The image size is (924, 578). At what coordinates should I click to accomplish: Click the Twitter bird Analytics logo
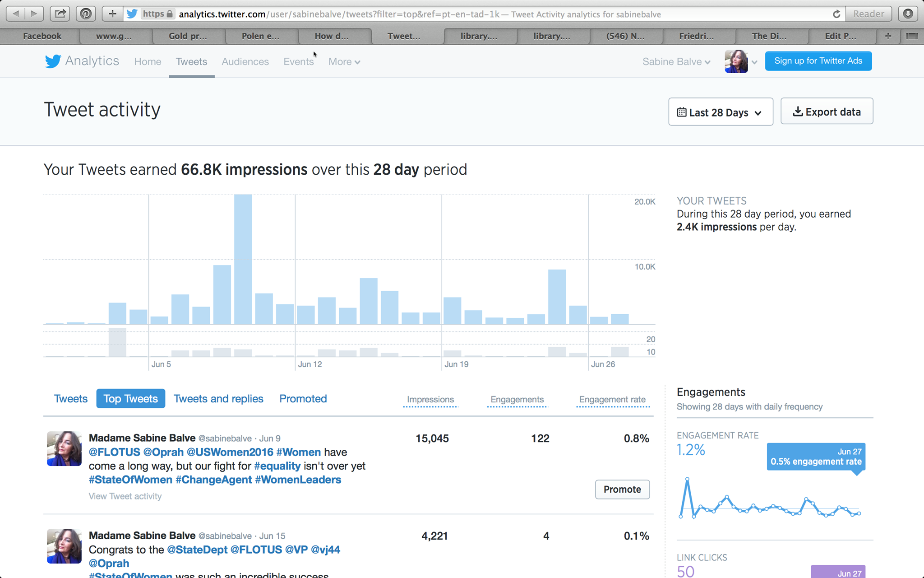tap(52, 61)
